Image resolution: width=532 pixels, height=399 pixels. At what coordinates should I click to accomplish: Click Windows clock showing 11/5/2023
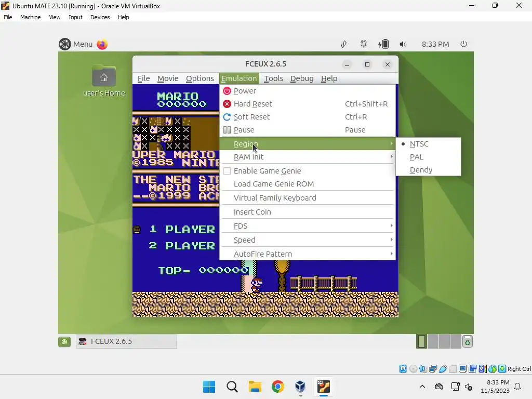point(495,387)
